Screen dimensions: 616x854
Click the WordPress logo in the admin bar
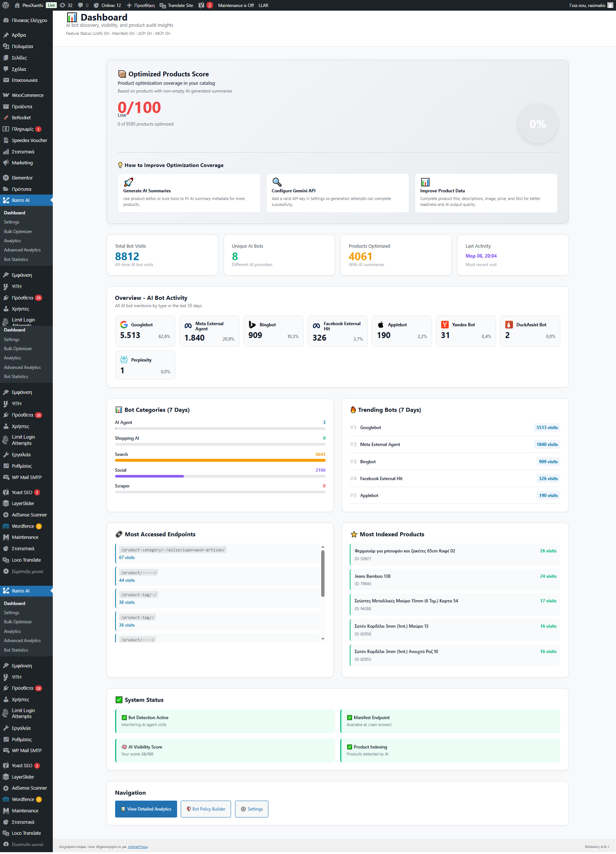(x=5, y=5)
